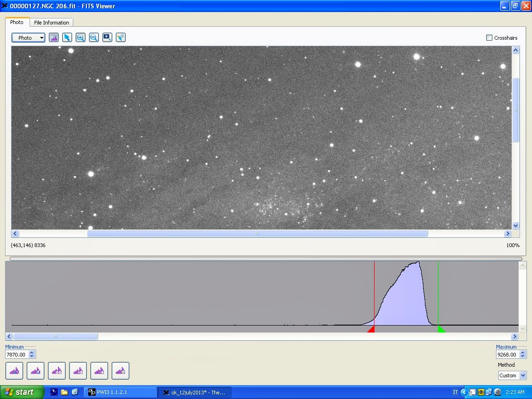Increase the Maximum value with stepper
The image size is (532, 399).
point(523,353)
